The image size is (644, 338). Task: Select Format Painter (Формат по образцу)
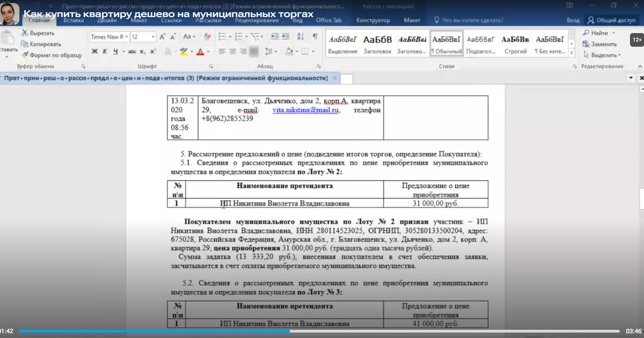[x=52, y=55]
